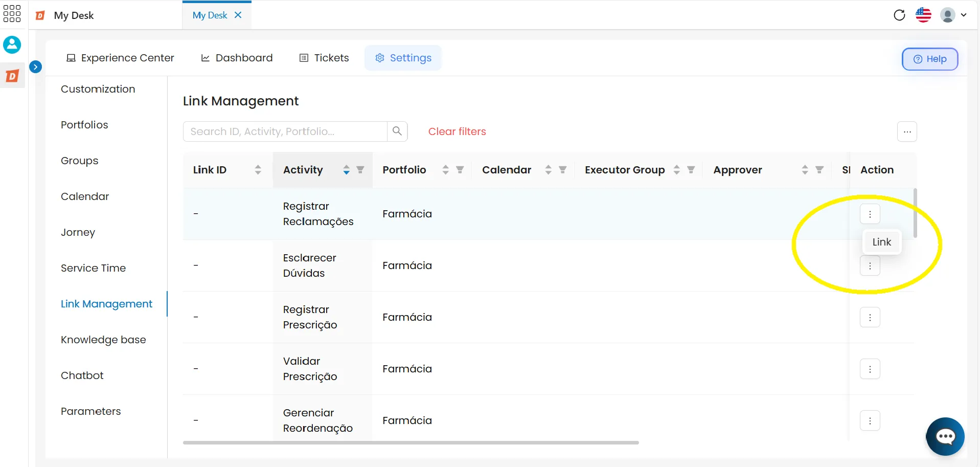The width and height of the screenshot is (980, 467).
Task: Open the orange Desk app sidebar icon
Action: click(x=12, y=76)
